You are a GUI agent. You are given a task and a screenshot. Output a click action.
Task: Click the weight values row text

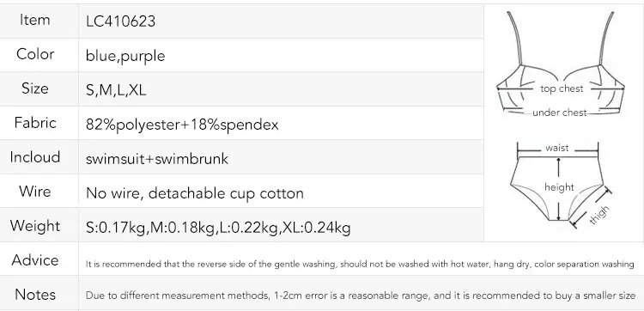[x=218, y=227]
